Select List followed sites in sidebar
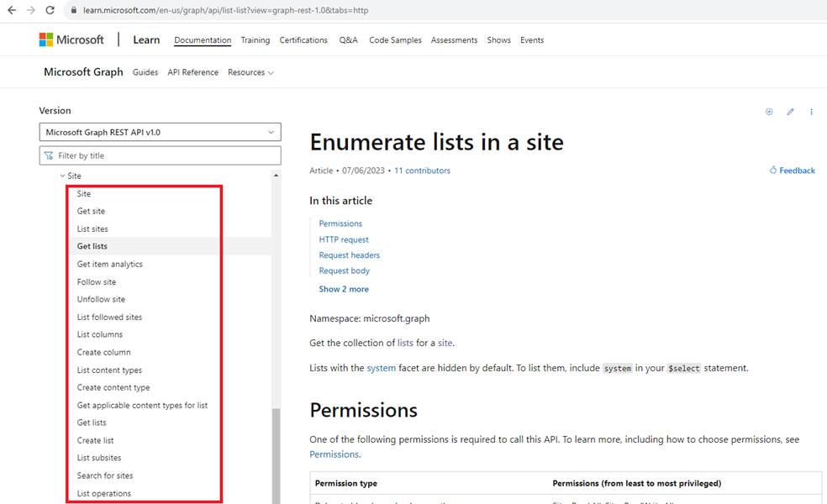827x504 pixels. [110, 318]
